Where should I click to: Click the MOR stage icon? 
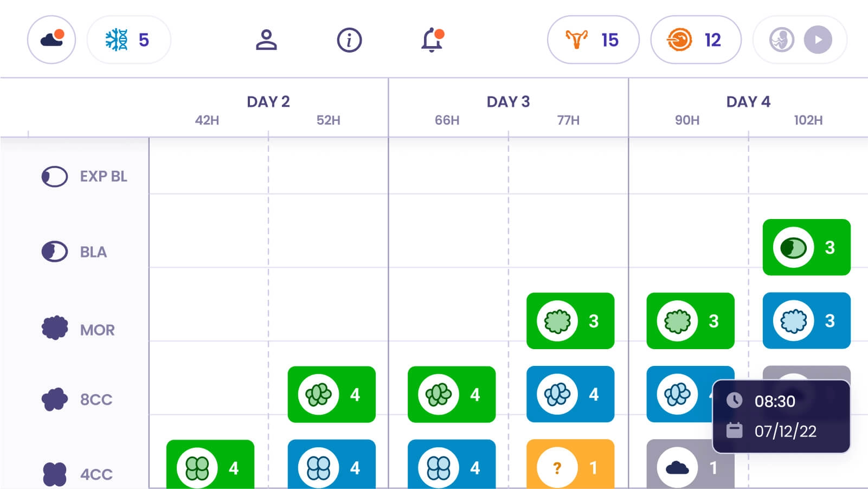tap(55, 328)
